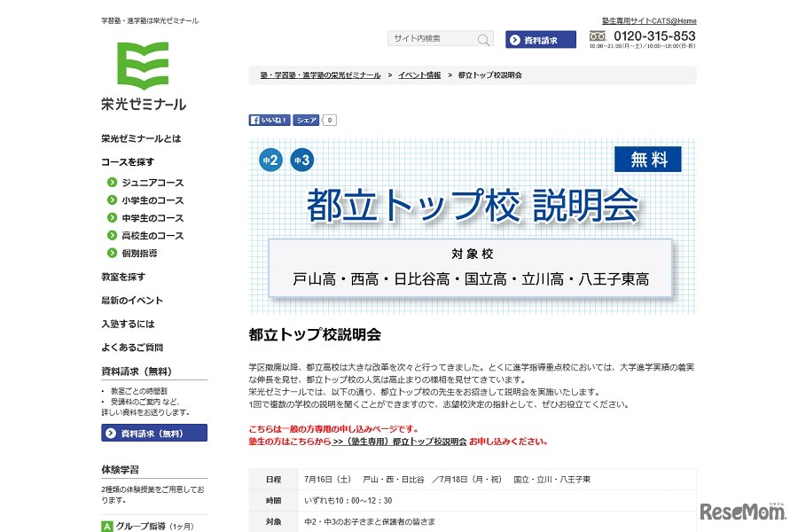798x532 pixels.
Task: Select the 中2 grade badge icon
Action: 270,160
